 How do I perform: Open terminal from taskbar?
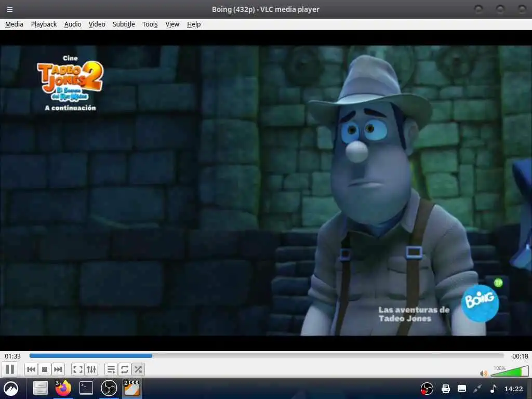point(86,388)
